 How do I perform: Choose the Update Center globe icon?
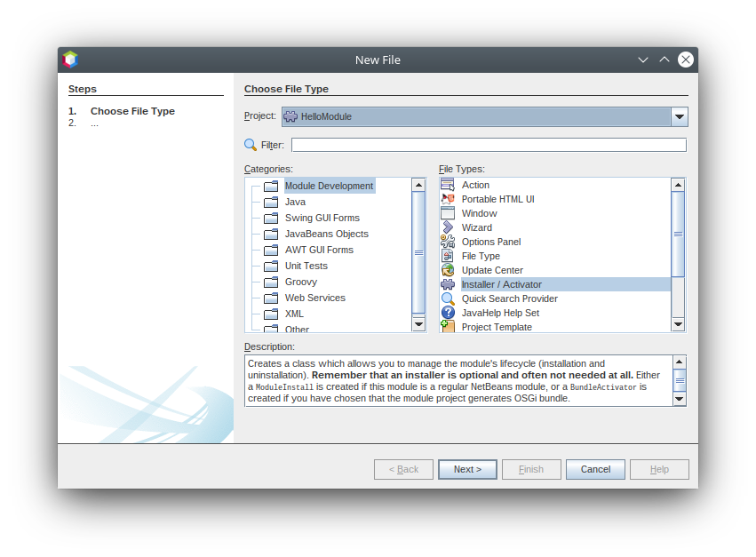click(x=448, y=270)
